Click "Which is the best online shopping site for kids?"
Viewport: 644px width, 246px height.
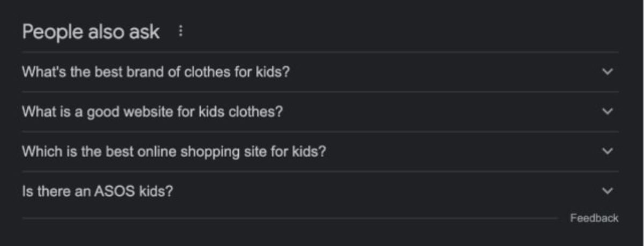tap(174, 151)
